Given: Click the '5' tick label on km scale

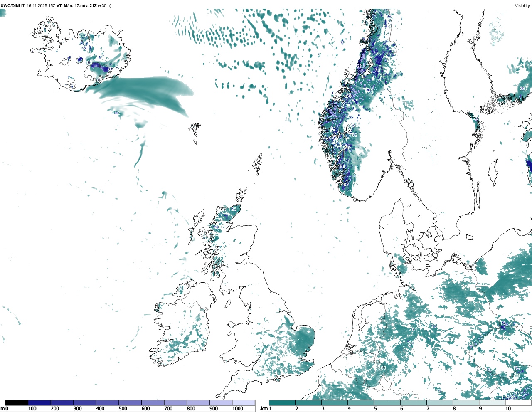Looking at the screenshot, I should (x=375, y=409).
